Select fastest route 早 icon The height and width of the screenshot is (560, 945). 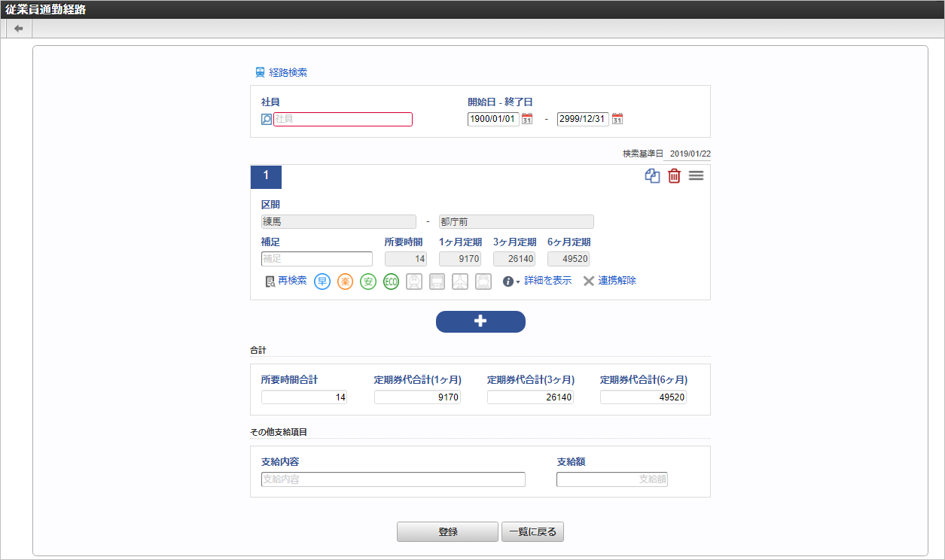322,282
